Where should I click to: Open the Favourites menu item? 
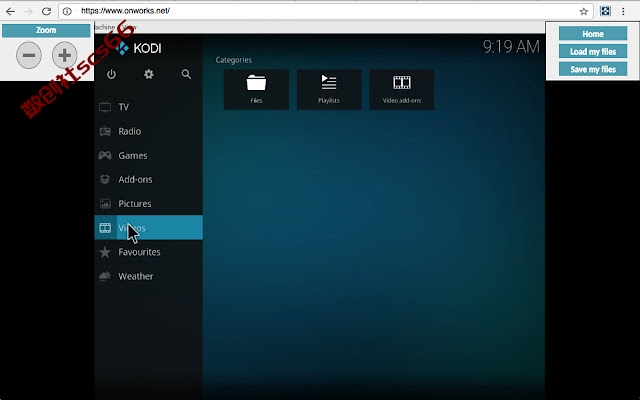point(149,252)
